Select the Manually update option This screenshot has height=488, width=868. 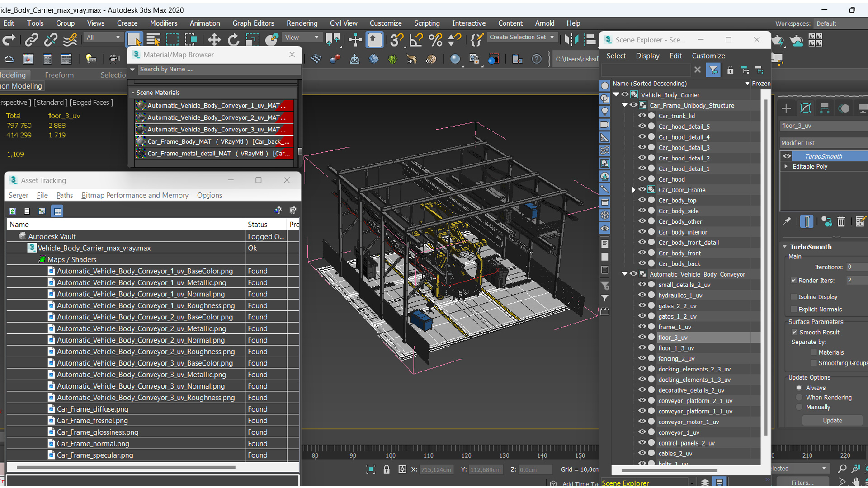coord(799,407)
